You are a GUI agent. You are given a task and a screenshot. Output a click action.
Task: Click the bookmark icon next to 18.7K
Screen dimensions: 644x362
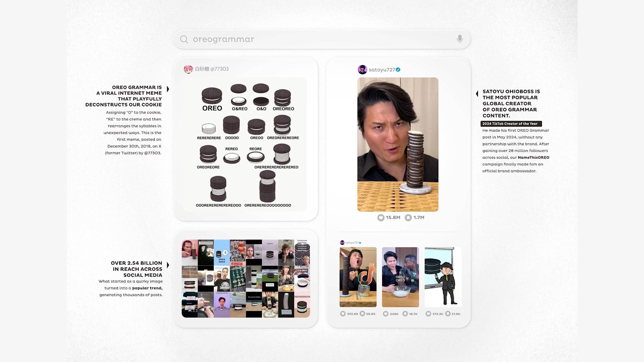click(x=405, y=314)
